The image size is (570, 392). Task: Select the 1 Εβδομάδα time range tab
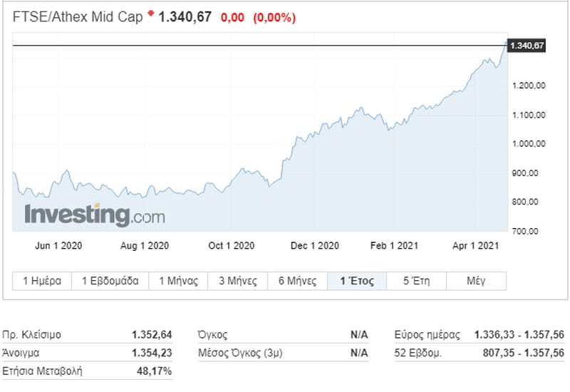[110, 281]
